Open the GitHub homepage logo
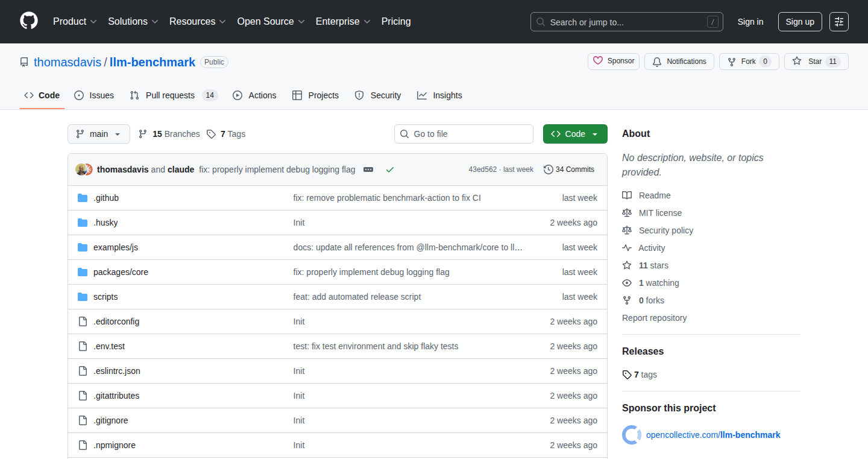Image resolution: width=868 pixels, height=459 pixels. coord(29,21)
